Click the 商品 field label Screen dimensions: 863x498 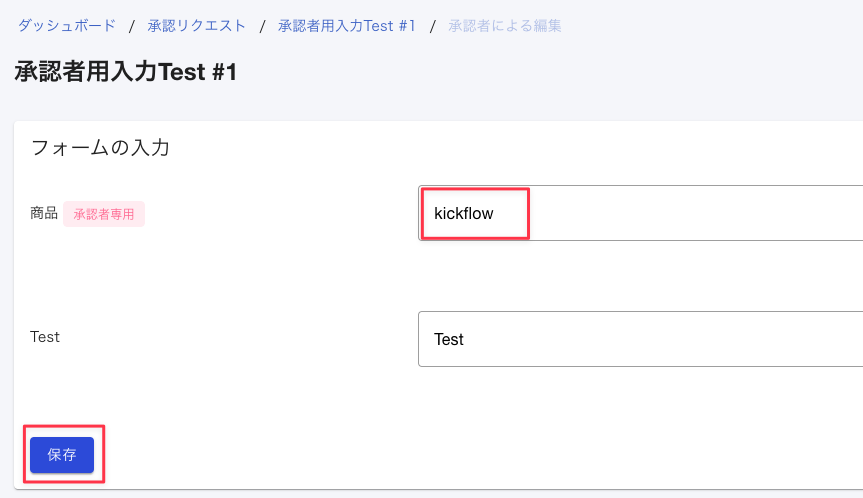click(x=44, y=213)
